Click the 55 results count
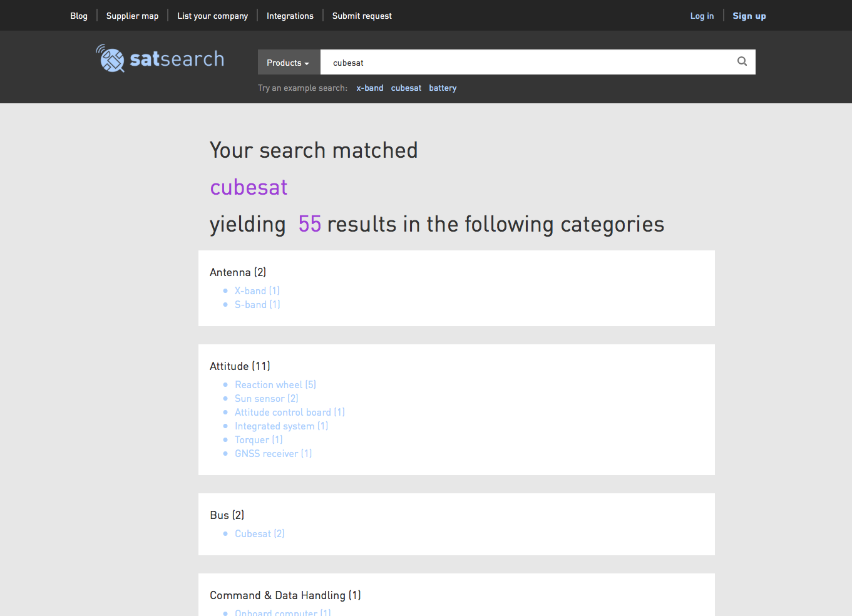Image resolution: width=852 pixels, height=616 pixels. coord(310,224)
